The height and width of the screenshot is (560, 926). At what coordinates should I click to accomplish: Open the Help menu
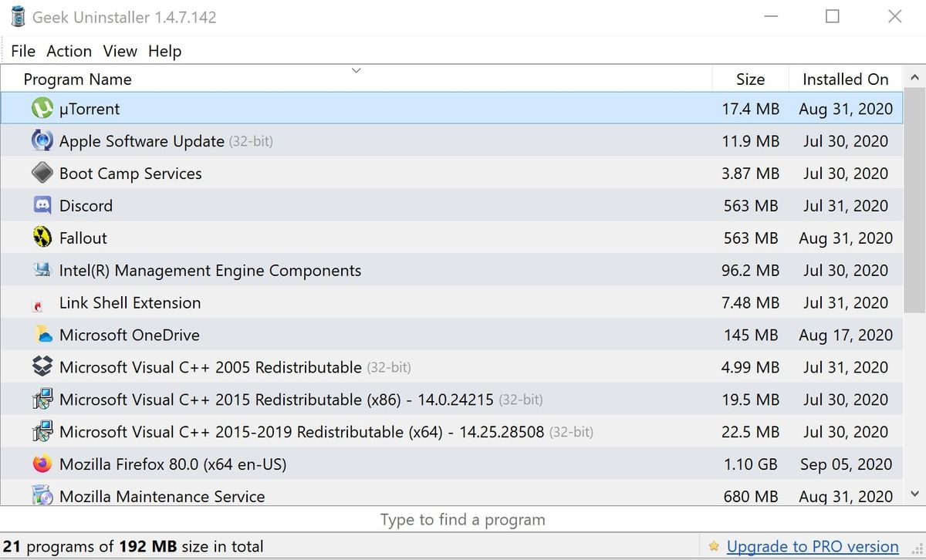pyautogui.click(x=164, y=51)
